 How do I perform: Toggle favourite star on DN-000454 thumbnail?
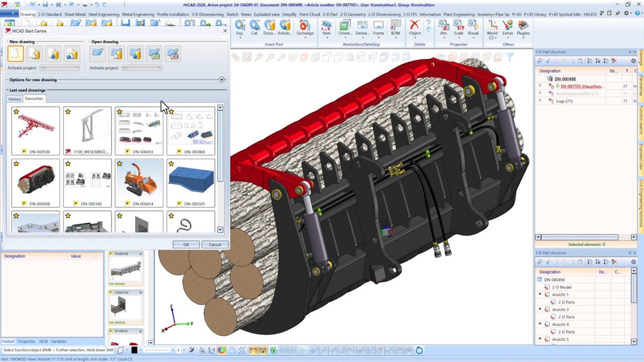[119, 164]
